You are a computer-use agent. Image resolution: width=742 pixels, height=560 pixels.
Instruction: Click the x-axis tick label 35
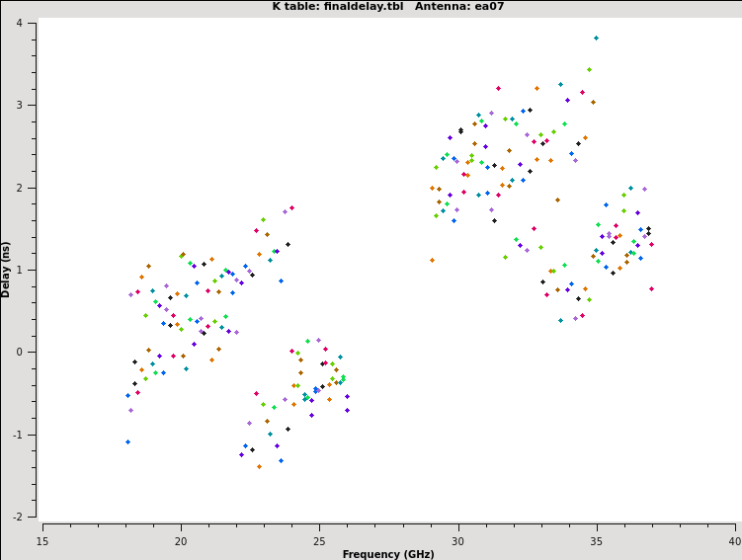596,540
